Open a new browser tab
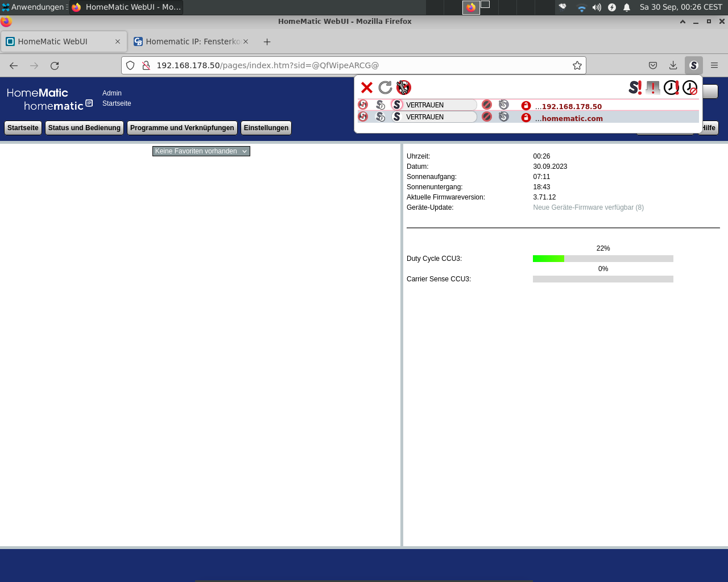The image size is (728, 582). click(x=267, y=41)
